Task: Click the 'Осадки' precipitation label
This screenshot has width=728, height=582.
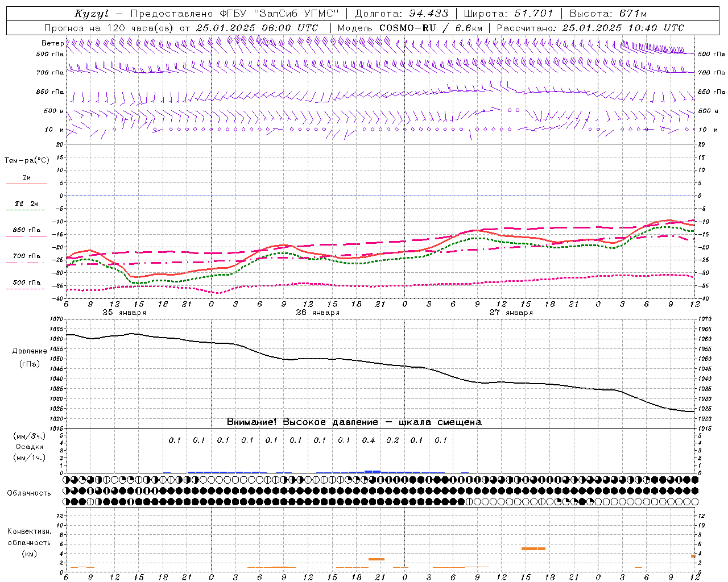Action: coord(30,447)
